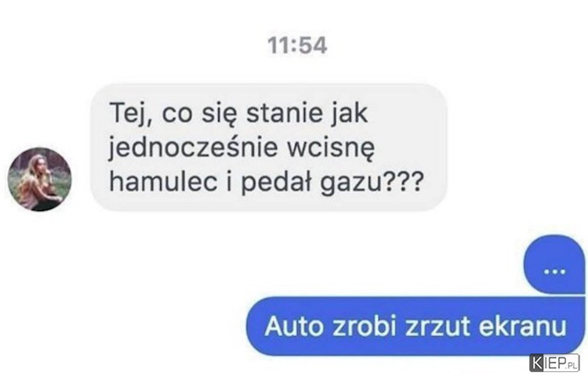Viewport: 588px width, 380px height.
Task: Click the word 'wcisnę' in the message
Action: pyautogui.click(x=331, y=148)
